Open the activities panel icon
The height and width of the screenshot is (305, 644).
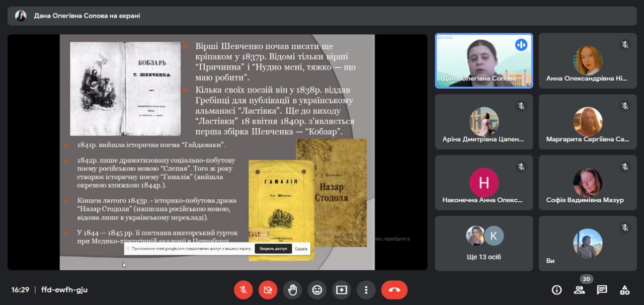624,290
